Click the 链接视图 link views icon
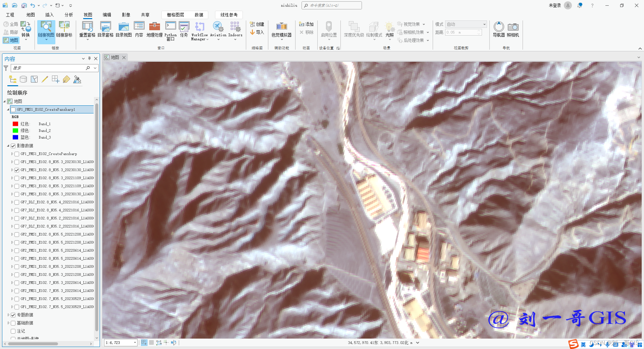 click(x=46, y=27)
